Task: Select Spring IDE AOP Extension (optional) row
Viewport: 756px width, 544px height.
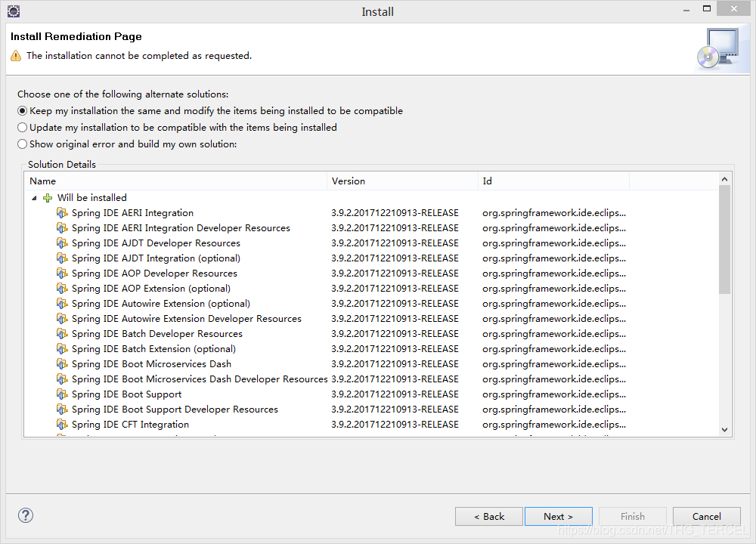Action: [151, 288]
